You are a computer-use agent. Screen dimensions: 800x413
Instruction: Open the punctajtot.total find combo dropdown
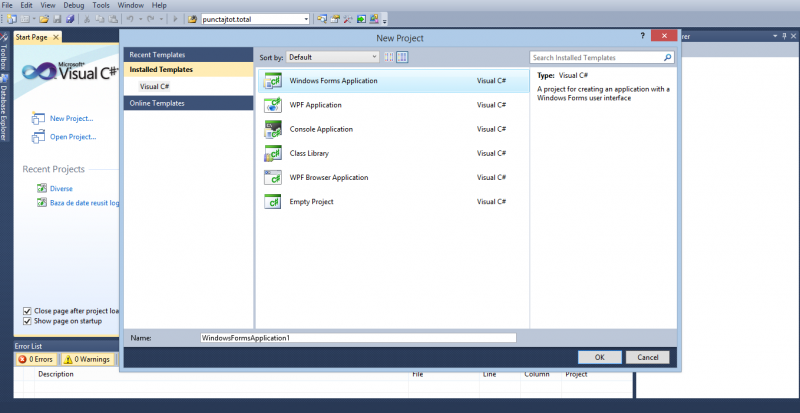[306, 19]
